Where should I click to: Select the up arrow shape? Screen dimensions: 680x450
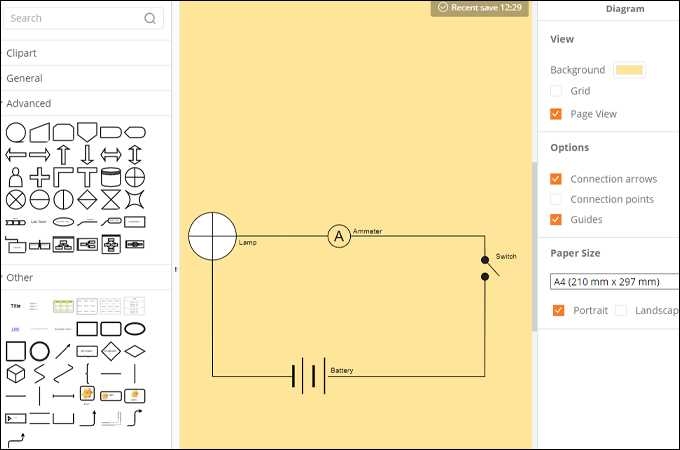[x=64, y=155]
